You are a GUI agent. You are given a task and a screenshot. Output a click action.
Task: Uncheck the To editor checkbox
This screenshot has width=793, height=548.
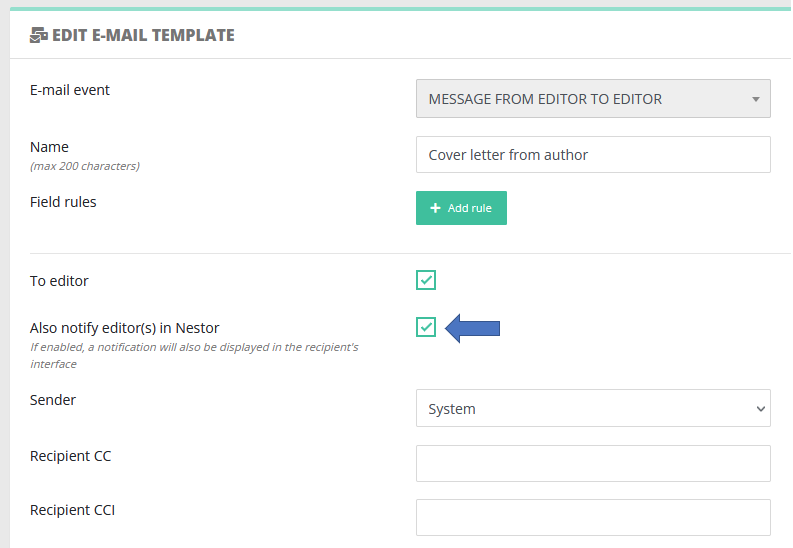point(426,281)
